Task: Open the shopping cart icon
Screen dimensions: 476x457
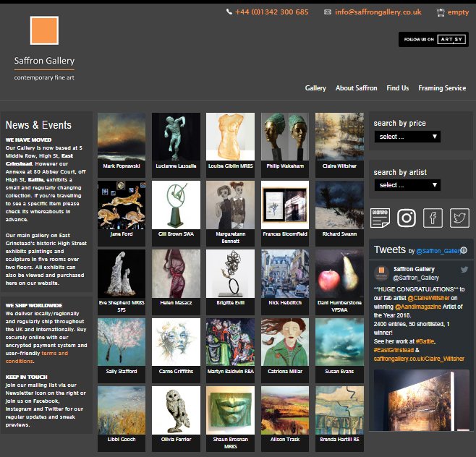Action: pyautogui.click(x=440, y=12)
